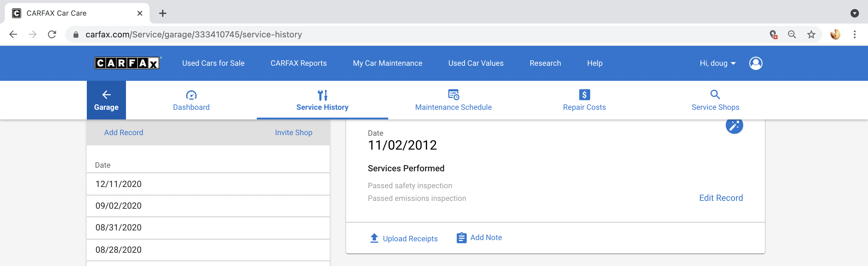Click the Passed safety inspection text
The image size is (868, 266).
(410, 185)
